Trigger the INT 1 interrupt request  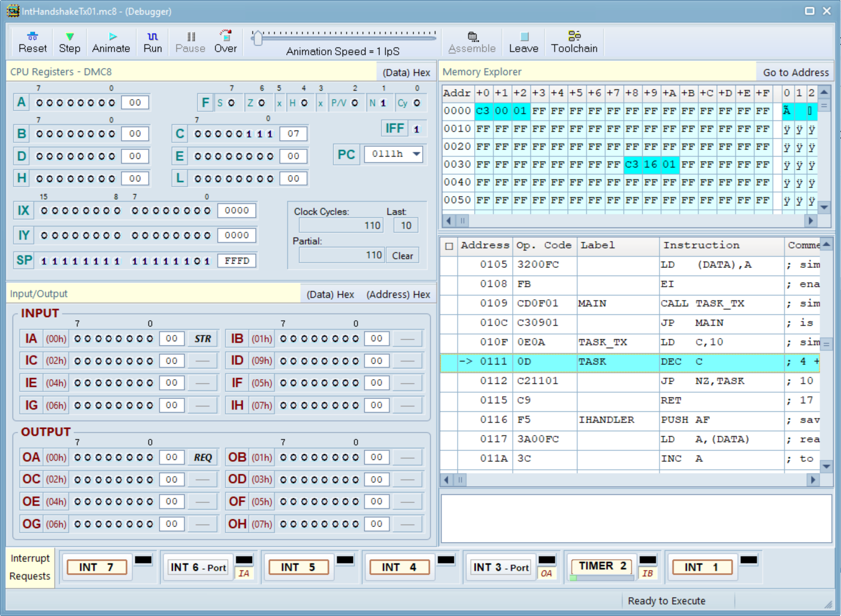[x=702, y=567]
